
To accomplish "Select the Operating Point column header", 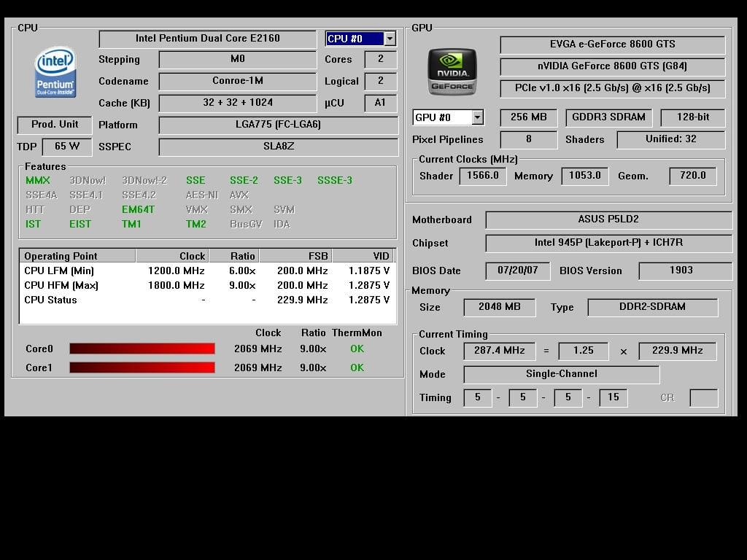I will 77,256.
